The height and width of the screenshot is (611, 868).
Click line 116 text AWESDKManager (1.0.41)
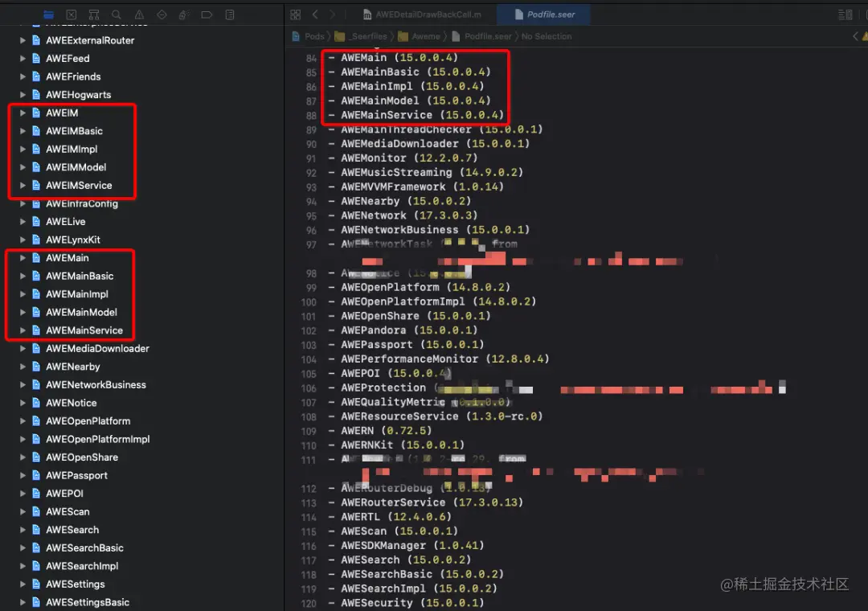[412, 546]
